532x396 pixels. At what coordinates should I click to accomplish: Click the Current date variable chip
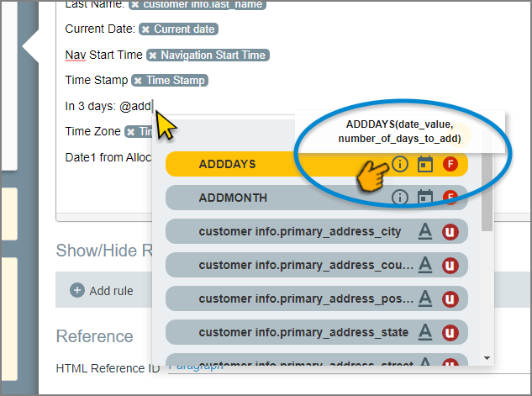(x=178, y=29)
